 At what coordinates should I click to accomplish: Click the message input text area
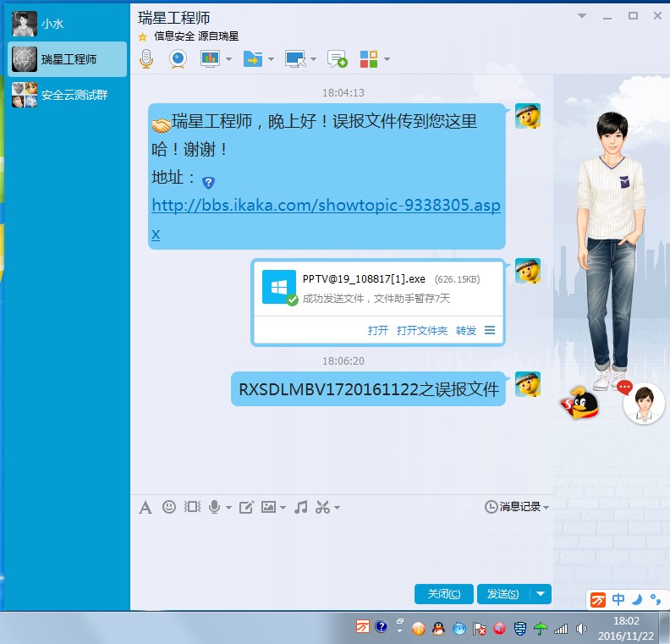[341, 549]
